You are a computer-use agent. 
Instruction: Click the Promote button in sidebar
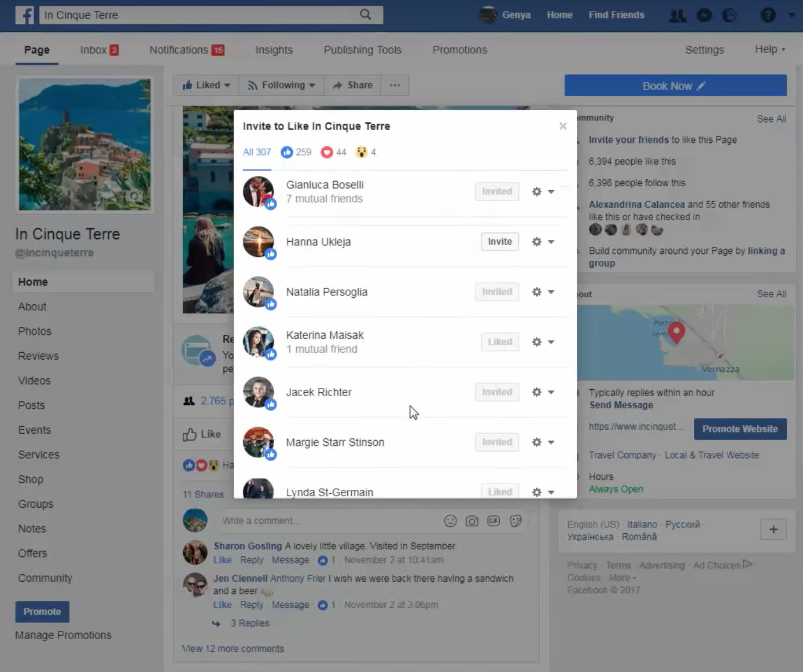pos(42,612)
